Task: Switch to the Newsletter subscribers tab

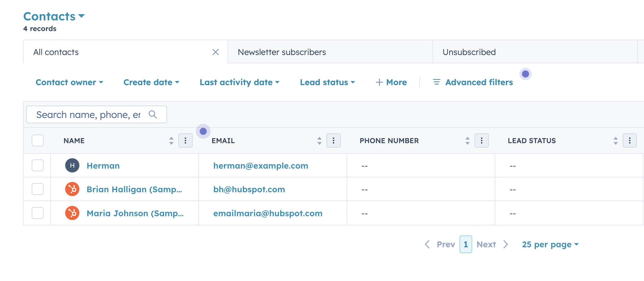Action: (282, 52)
